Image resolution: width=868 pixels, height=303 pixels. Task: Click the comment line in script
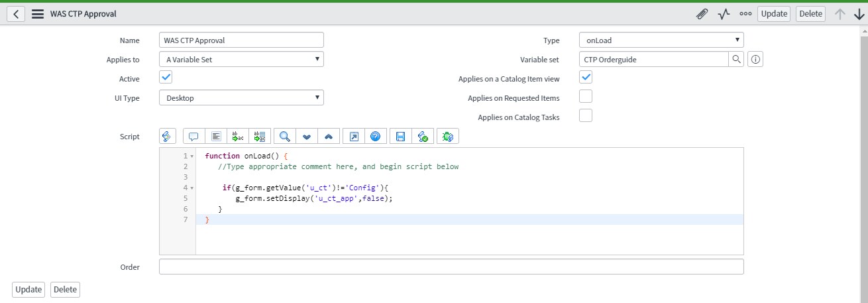click(x=338, y=167)
